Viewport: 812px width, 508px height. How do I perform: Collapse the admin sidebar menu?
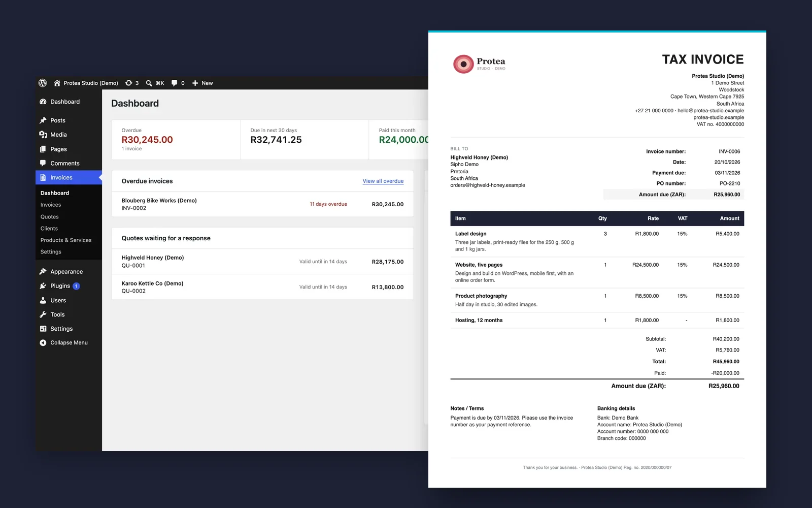tap(69, 342)
